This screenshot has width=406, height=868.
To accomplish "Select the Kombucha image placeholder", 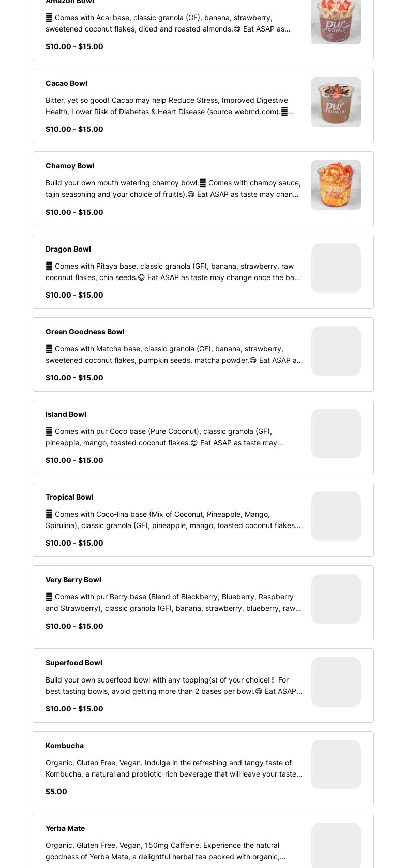I will coord(336,765).
